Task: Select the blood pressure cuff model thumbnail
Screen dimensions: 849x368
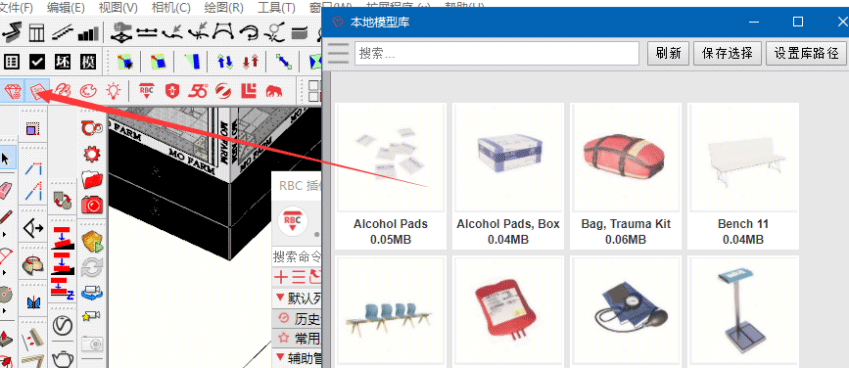Action: (x=625, y=312)
